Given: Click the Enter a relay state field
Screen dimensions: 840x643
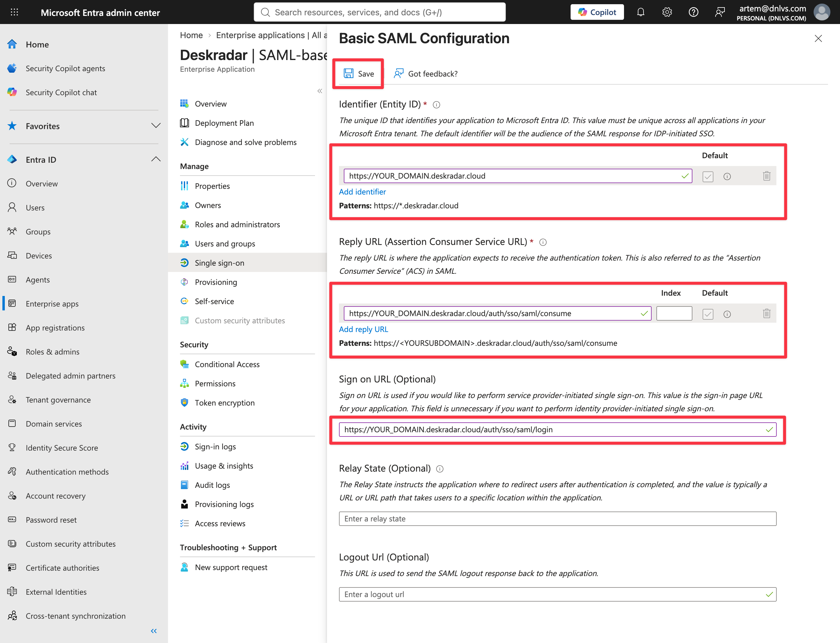Looking at the screenshot, I should pos(557,519).
